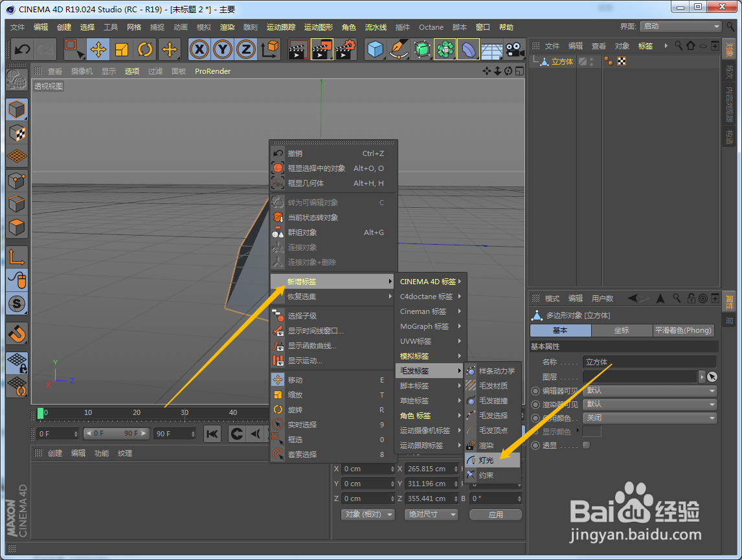Click 显示颜色 color swatch
Image resolution: width=742 pixels, height=560 pixels.
(x=592, y=431)
